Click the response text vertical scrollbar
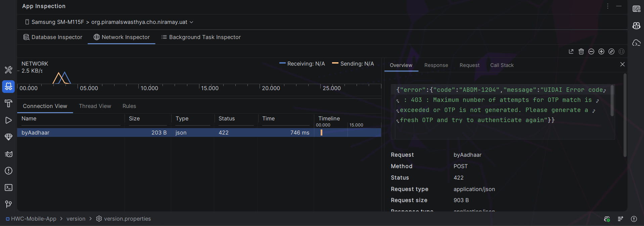The height and width of the screenshot is (226, 644). click(x=612, y=101)
